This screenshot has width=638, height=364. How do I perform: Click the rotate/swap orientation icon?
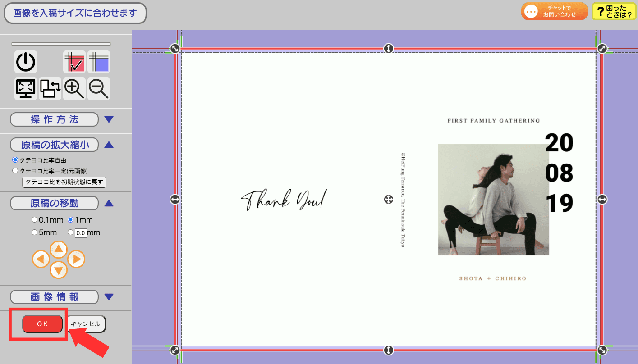coord(50,89)
